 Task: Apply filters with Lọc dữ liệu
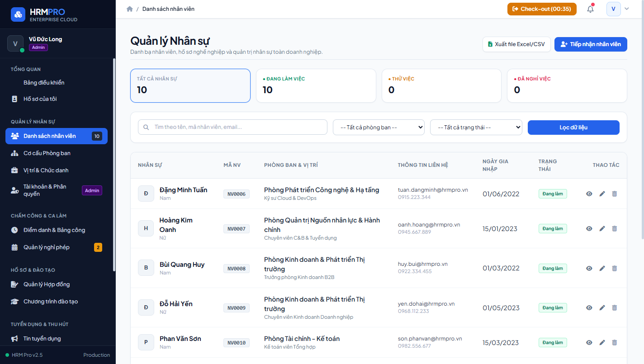(x=573, y=128)
